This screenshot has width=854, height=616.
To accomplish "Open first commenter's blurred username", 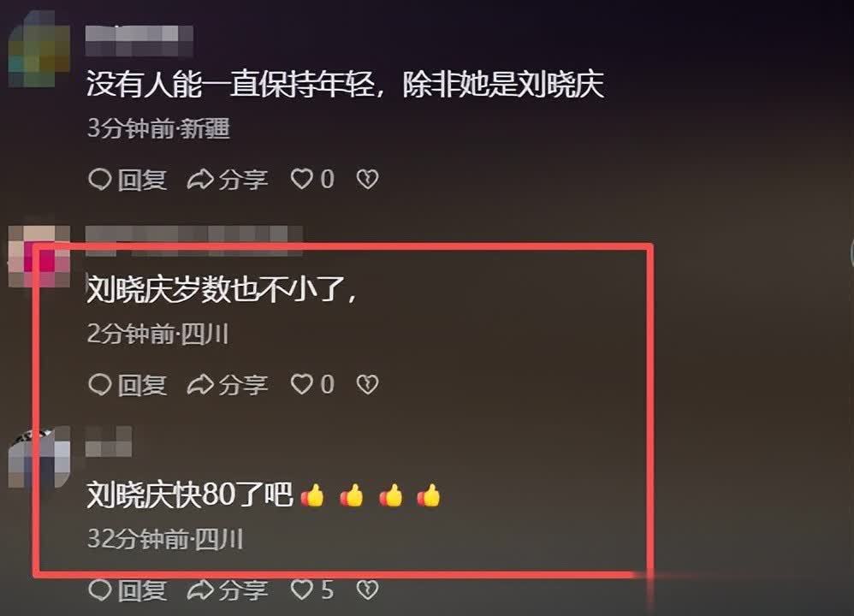I will (139, 41).
